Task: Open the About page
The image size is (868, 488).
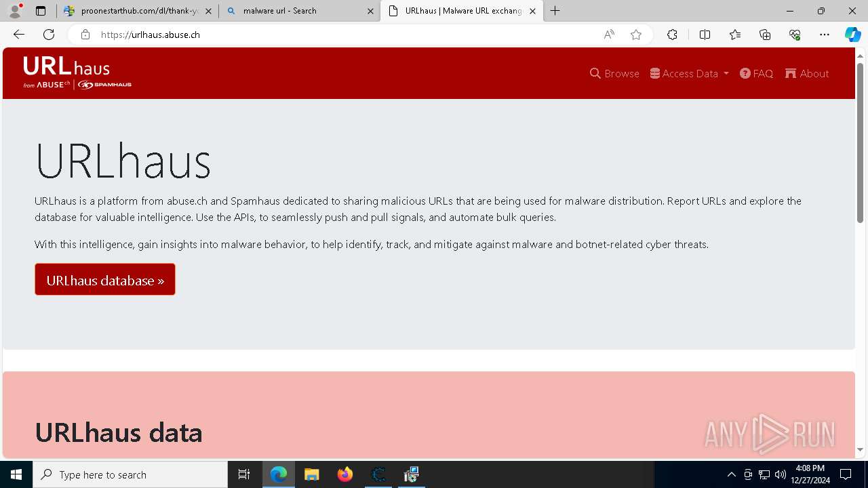Action: pyautogui.click(x=807, y=73)
